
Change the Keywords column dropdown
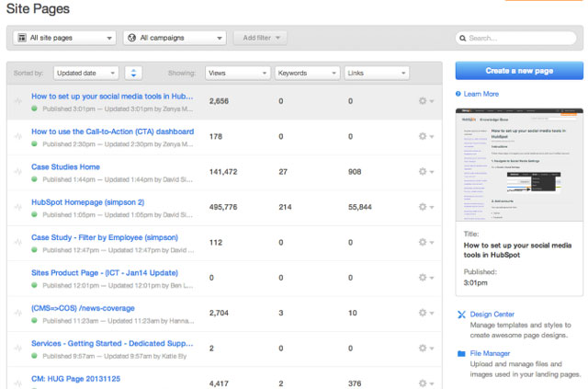pyautogui.click(x=306, y=72)
